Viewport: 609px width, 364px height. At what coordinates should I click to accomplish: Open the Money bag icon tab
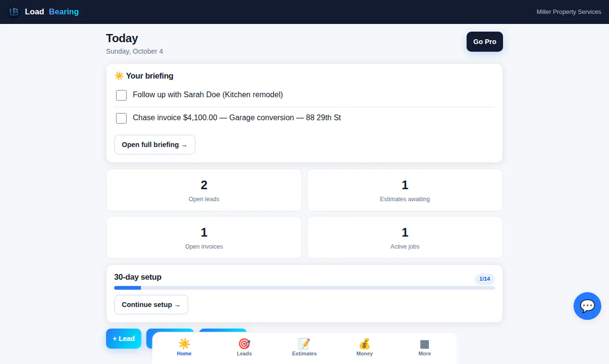click(364, 347)
